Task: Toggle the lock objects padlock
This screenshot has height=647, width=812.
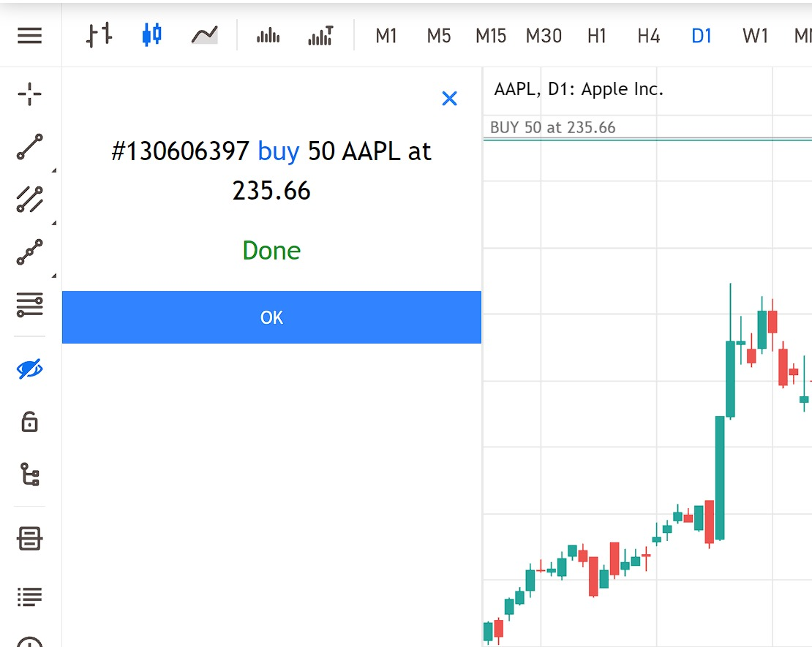Action: 29,422
